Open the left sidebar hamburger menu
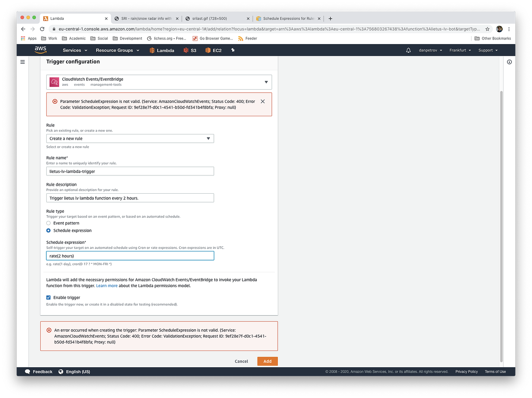The width and height of the screenshot is (532, 398). [x=22, y=62]
